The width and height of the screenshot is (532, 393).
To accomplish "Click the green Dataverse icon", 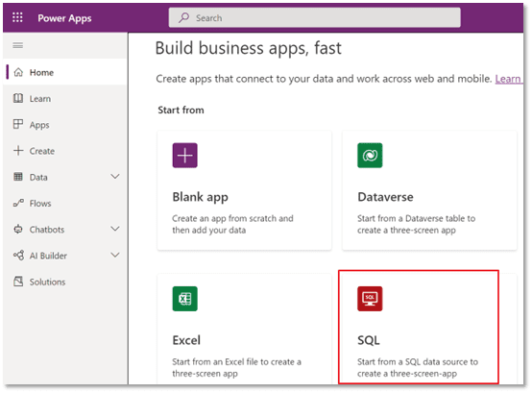I will click(x=370, y=156).
